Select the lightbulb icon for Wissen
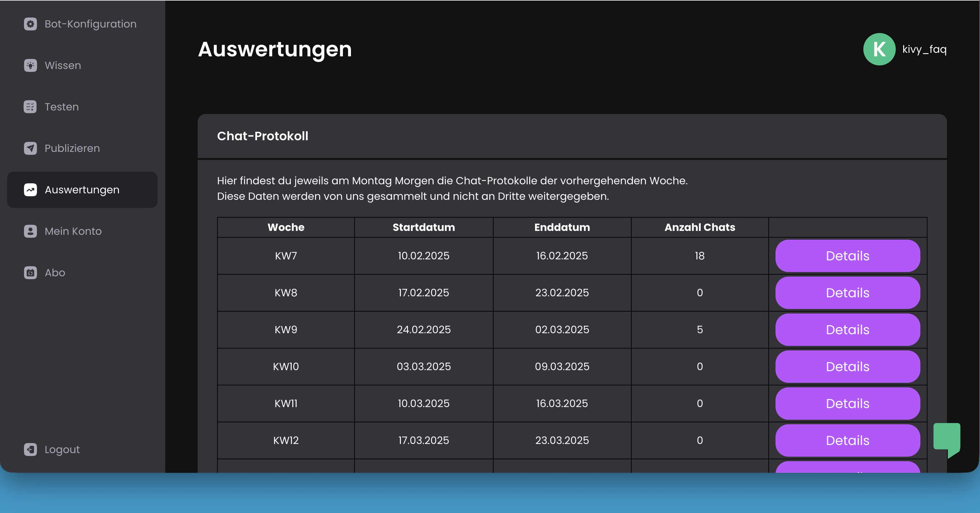980x513 pixels. [x=30, y=65]
